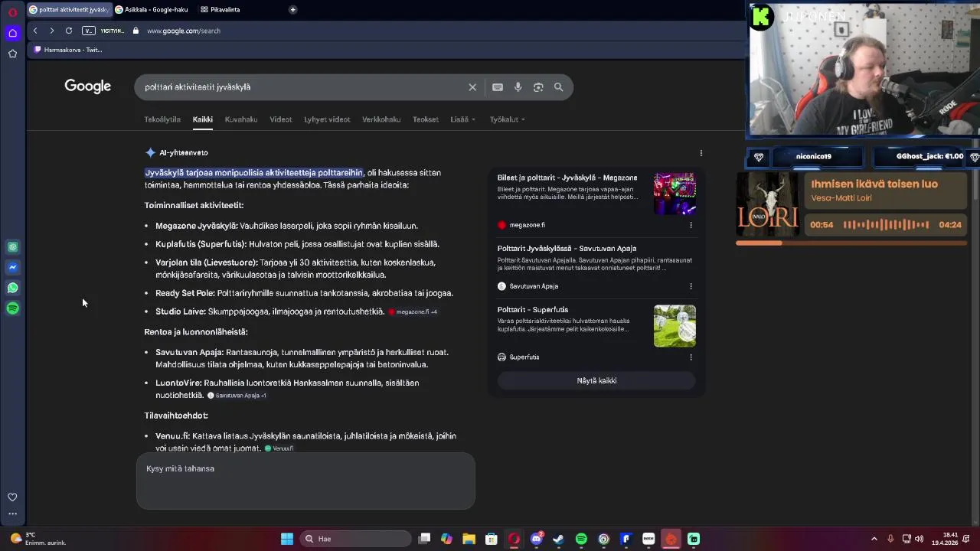Open the sidebar three-dot settings
This screenshot has height=551, width=980.
point(12,514)
